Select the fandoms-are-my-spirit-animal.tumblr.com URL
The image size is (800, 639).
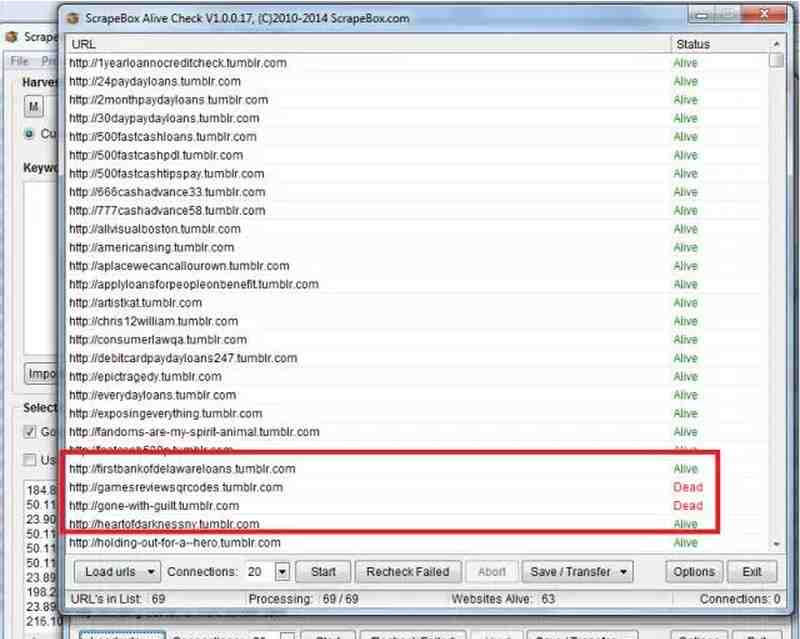pos(194,432)
